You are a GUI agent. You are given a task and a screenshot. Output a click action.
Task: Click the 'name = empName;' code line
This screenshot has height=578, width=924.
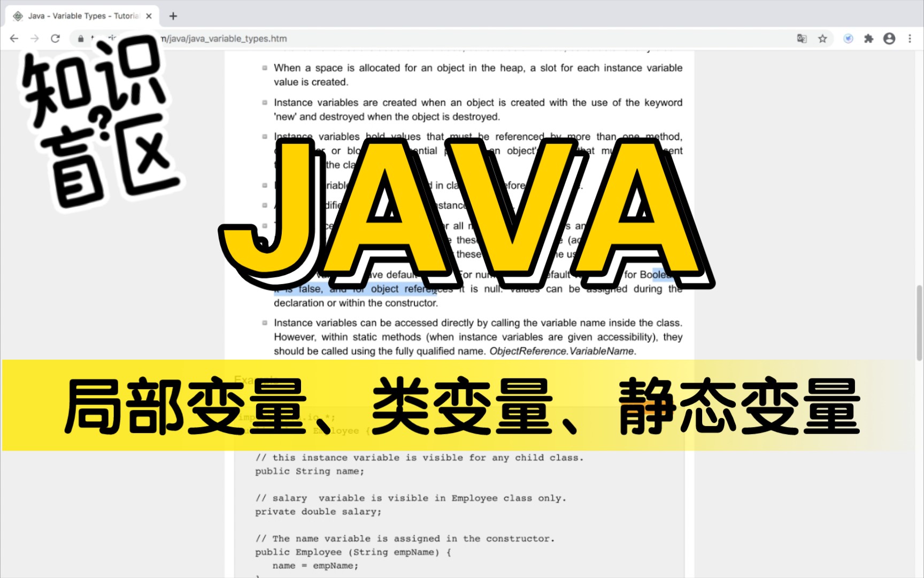click(x=315, y=566)
